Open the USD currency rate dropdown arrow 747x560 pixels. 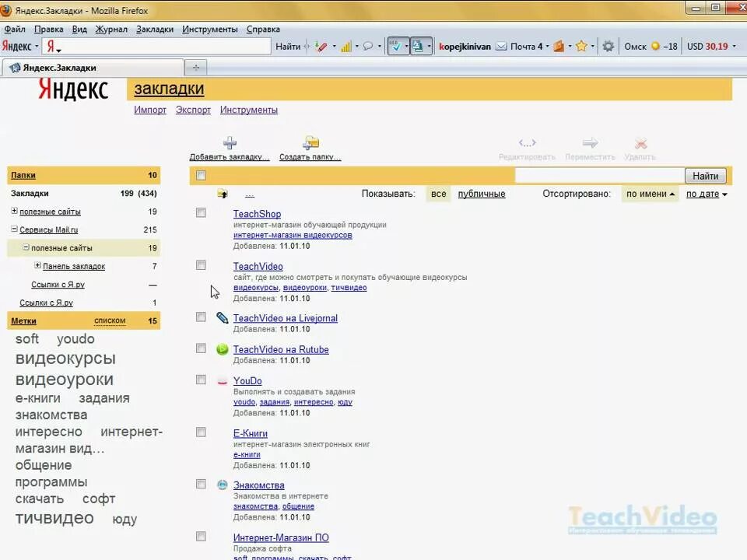tap(734, 47)
